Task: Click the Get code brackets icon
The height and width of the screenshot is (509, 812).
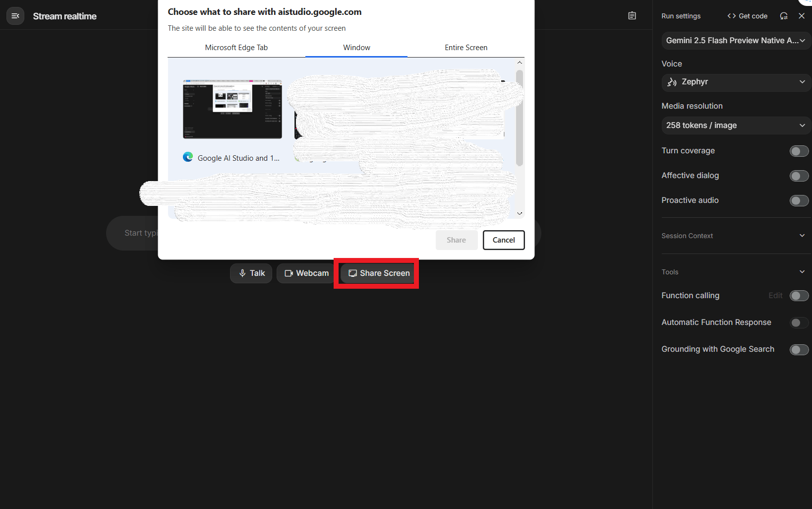Action: click(x=731, y=16)
